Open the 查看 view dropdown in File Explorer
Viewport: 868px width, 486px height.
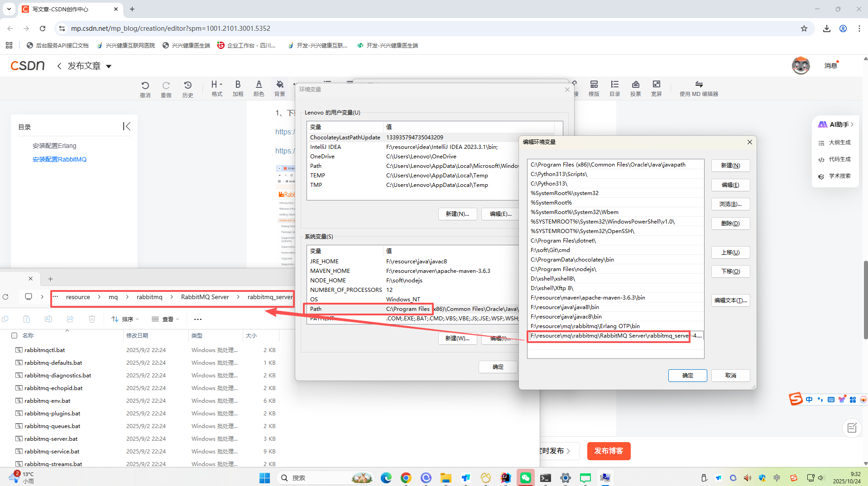pyautogui.click(x=165, y=319)
